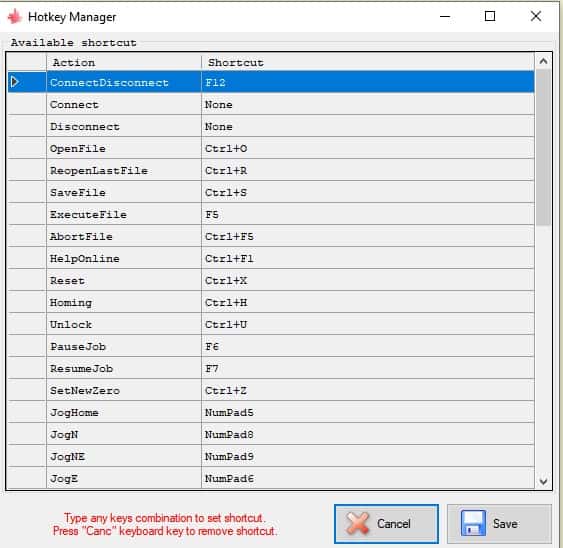
Task: Click the scrollbar down arrow
Action: click(x=543, y=481)
